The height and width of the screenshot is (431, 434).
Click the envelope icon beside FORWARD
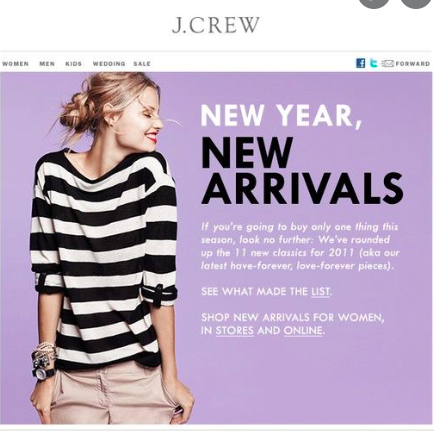point(388,63)
